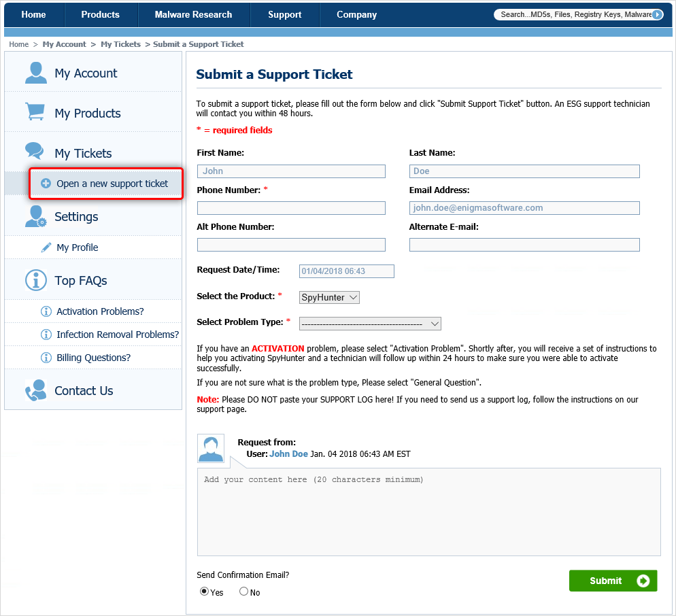Click the Top FAQs info icon
This screenshot has width=676, height=616.
(35, 280)
